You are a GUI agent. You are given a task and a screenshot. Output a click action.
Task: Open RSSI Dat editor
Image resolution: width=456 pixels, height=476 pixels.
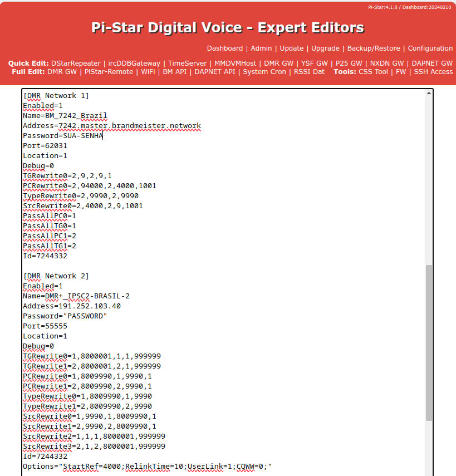point(309,72)
